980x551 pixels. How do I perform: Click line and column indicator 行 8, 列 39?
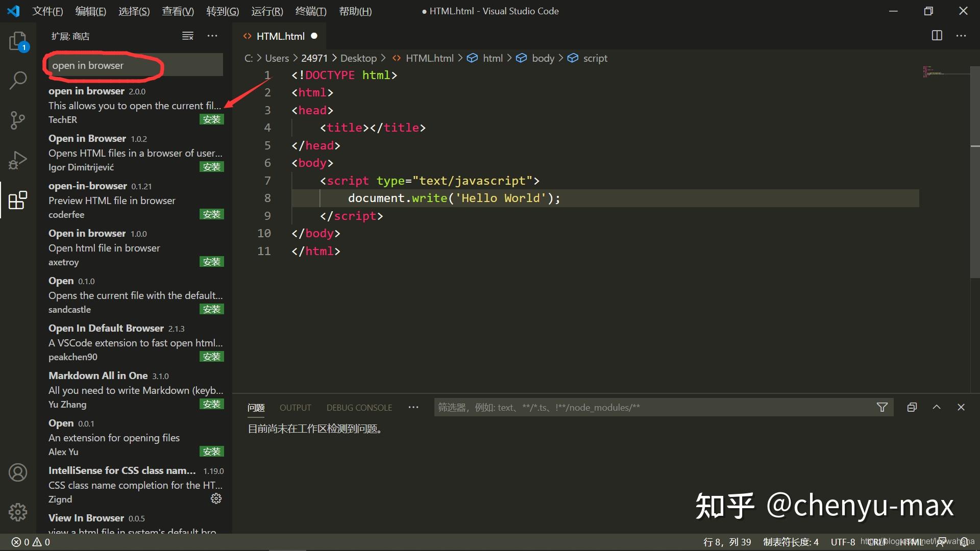pyautogui.click(x=727, y=542)
